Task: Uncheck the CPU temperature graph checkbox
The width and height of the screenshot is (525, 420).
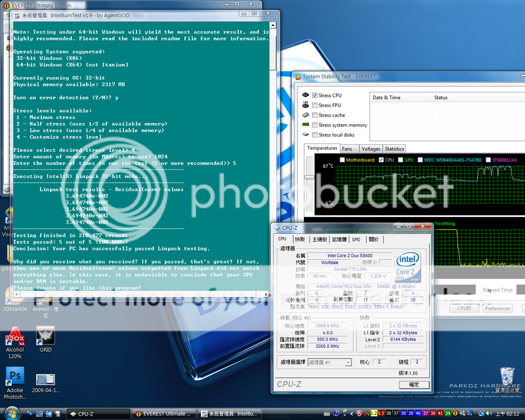Action: coord(381,160)
